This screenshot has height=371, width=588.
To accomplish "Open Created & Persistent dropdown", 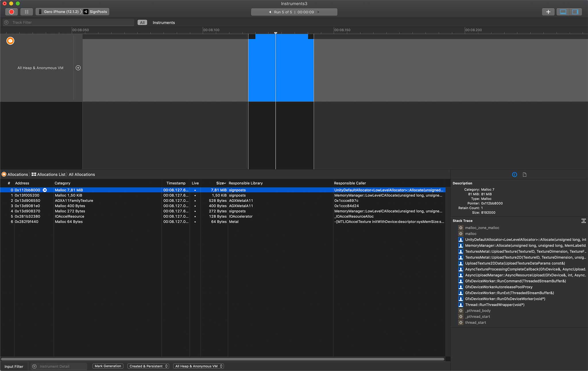I will coord(148,366).
